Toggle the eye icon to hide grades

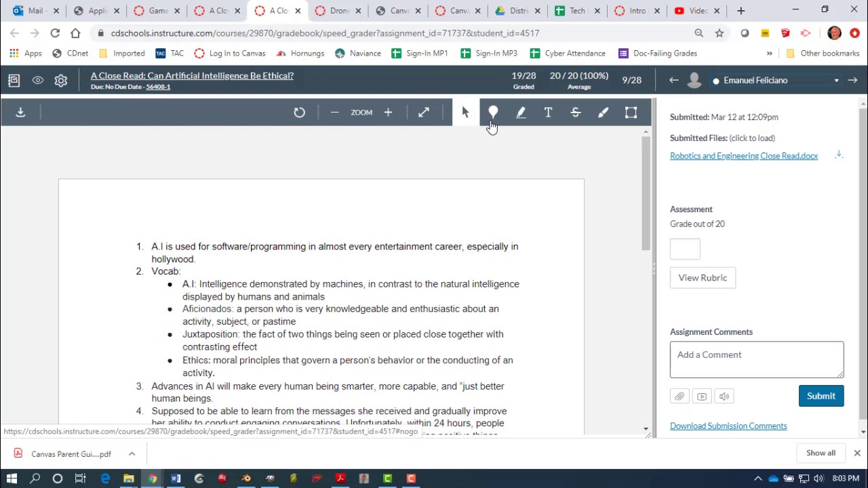tap(38, 81)
